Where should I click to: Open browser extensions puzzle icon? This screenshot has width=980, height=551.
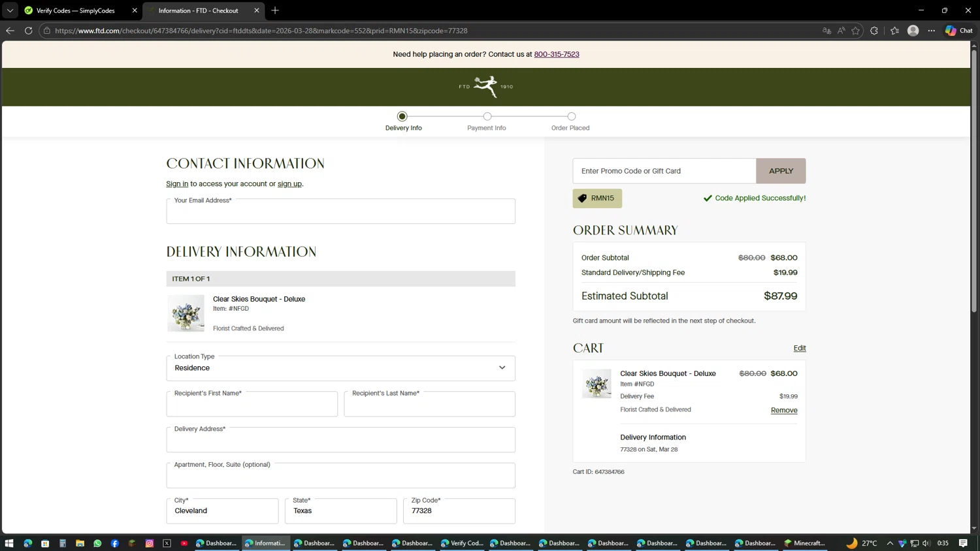point(874,31)
